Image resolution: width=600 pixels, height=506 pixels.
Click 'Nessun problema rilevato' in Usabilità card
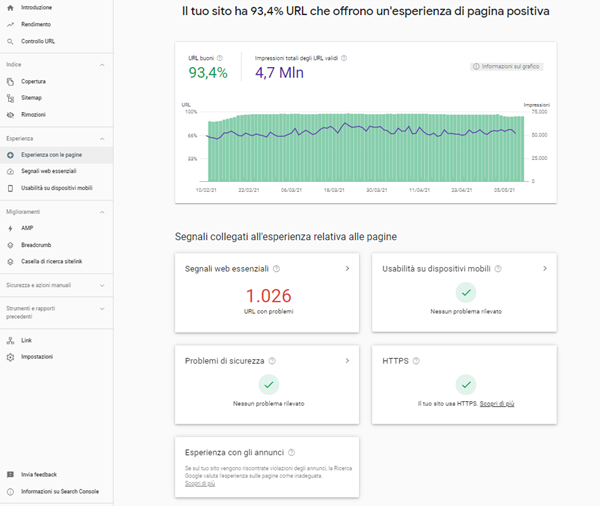tap(466, 312)
